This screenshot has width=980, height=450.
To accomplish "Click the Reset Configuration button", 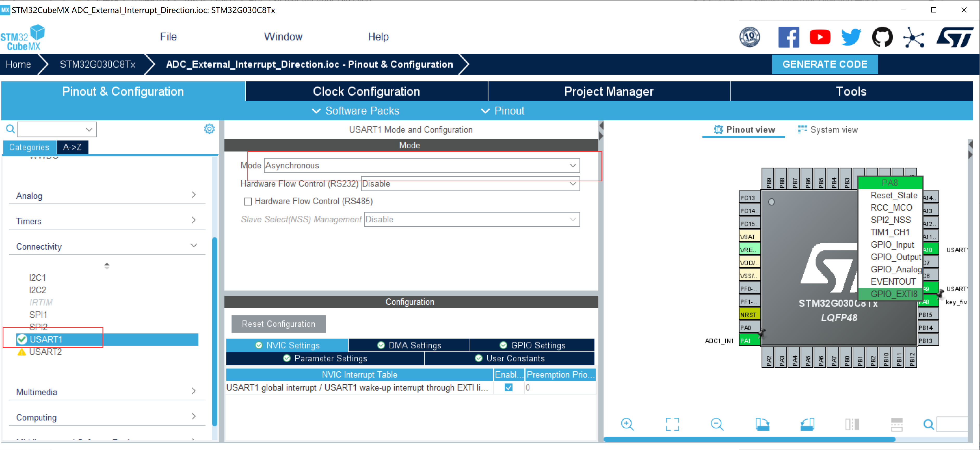I will pos(278,324).
